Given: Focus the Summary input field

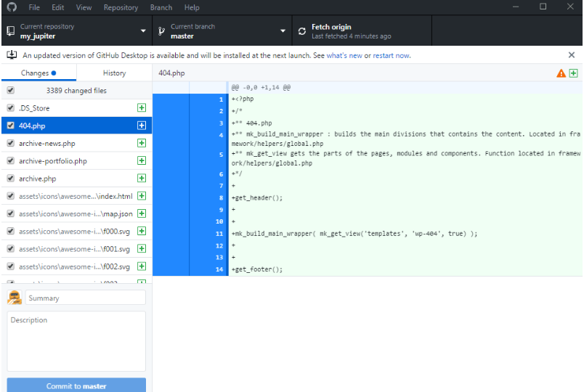Looking at the screenshot, I should 85,298.
